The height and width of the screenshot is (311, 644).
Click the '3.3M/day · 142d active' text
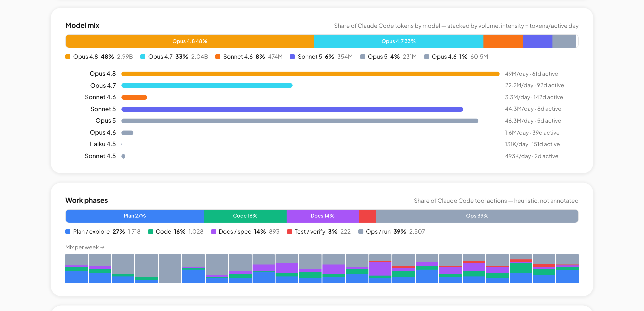[534, 97]
